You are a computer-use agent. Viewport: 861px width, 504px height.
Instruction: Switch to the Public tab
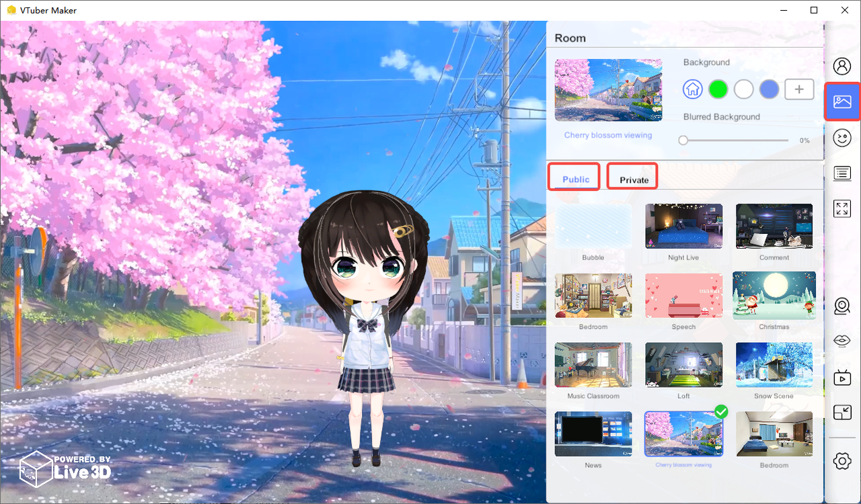tap(574, 177)
